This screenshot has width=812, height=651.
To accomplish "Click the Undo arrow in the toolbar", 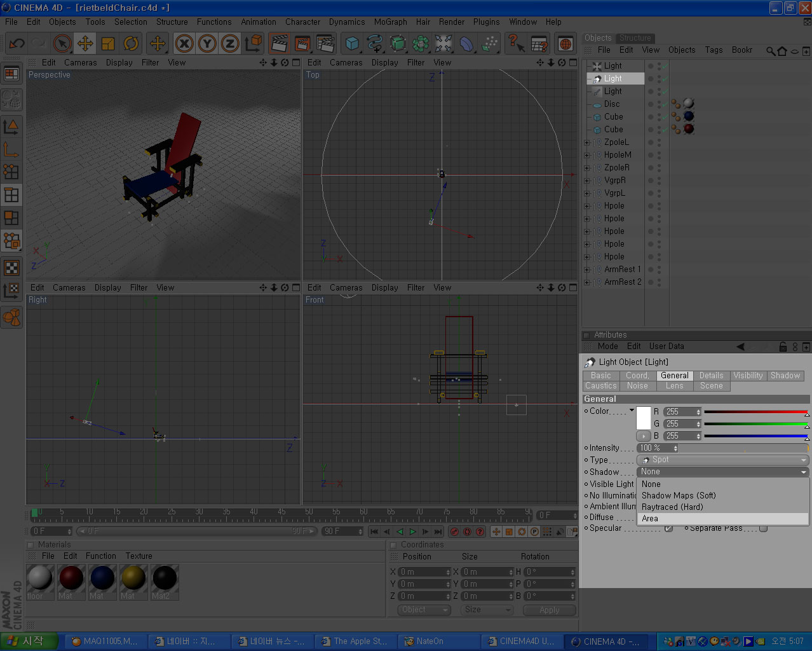I will 17,43.
